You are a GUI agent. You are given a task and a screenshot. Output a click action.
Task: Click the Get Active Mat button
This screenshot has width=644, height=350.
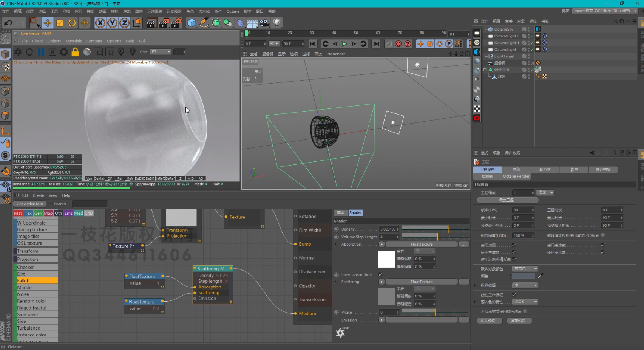pyautogui.click(x=30, y=204)
